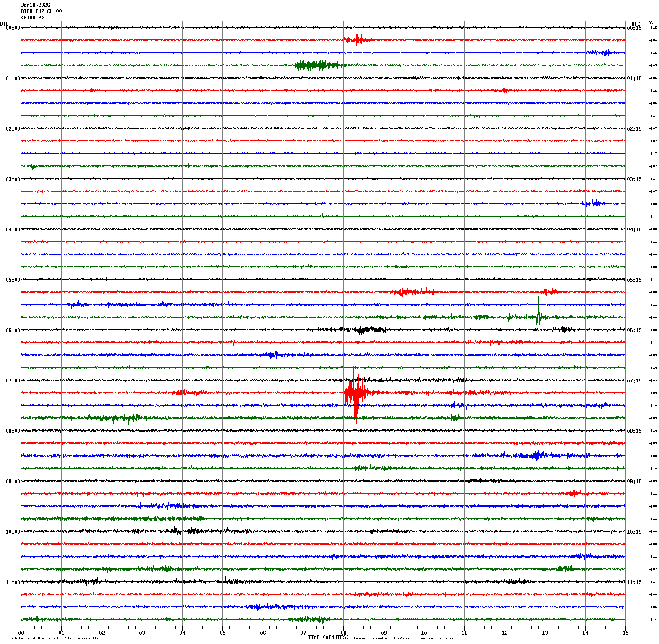The width and height of the screenshot is (659, 644).
Task: Select the 07:00 hour label
Action: (13, 381)
